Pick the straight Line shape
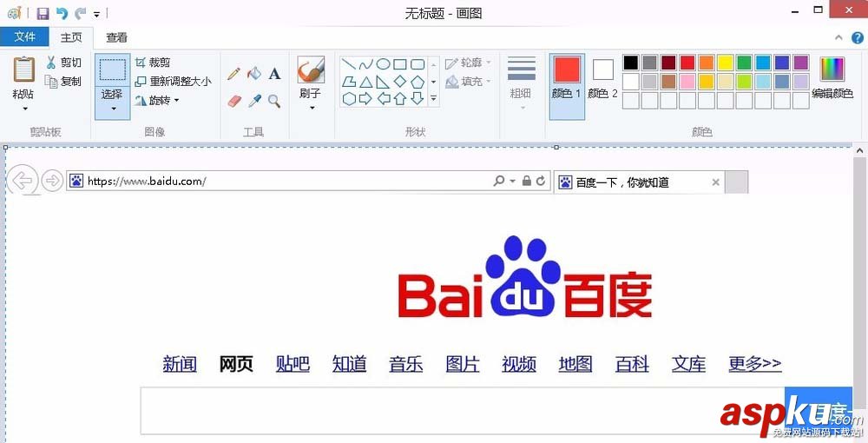 pos(348,64)
